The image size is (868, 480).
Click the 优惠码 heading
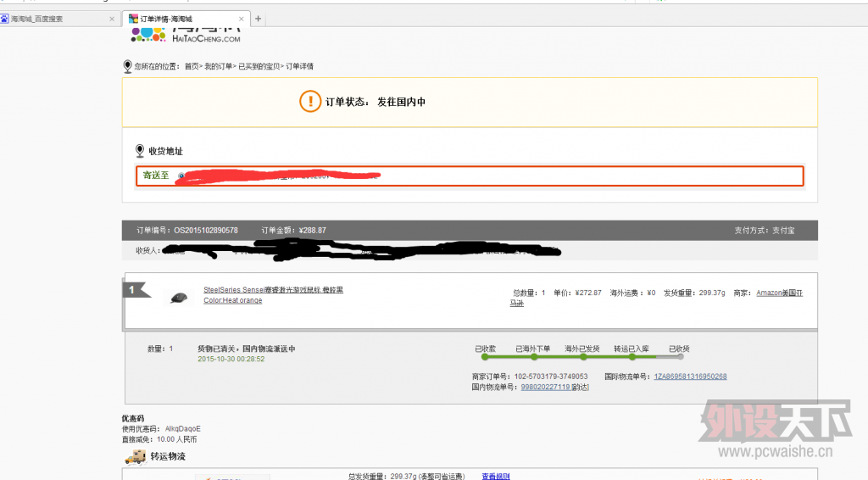click(x=133, y=419)
